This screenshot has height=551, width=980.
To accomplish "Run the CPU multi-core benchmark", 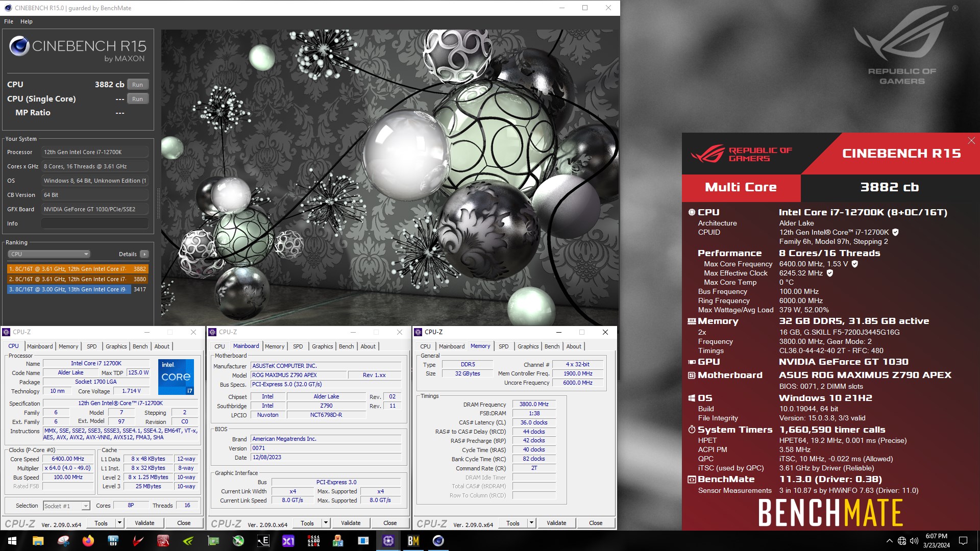I will pos(138,85).
